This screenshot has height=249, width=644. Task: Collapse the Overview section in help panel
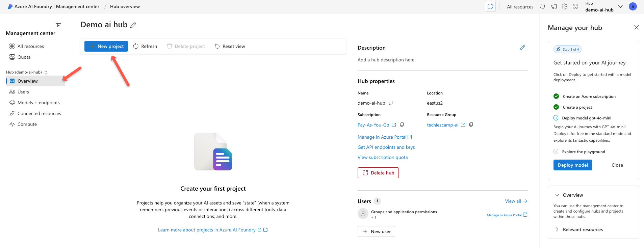pyautogui.click(x=557, y=195)
